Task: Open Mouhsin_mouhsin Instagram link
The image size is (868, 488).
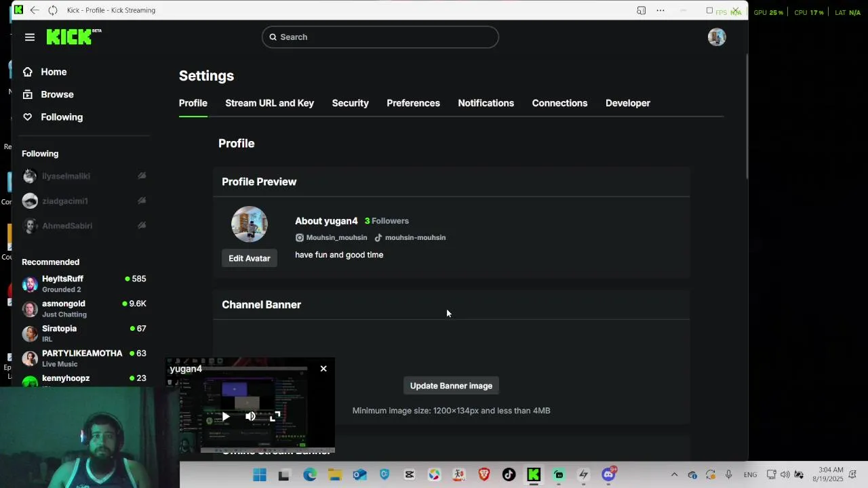Action: (336, 238)
